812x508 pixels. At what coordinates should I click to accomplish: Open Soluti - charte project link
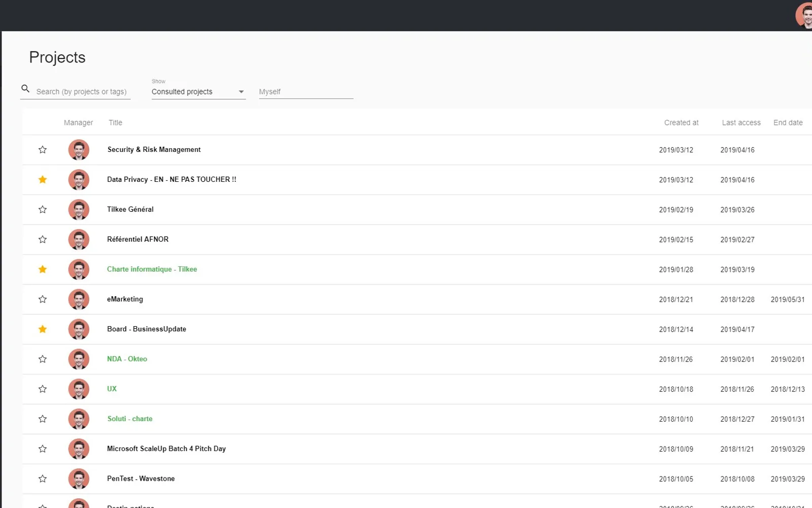point(129,419)
